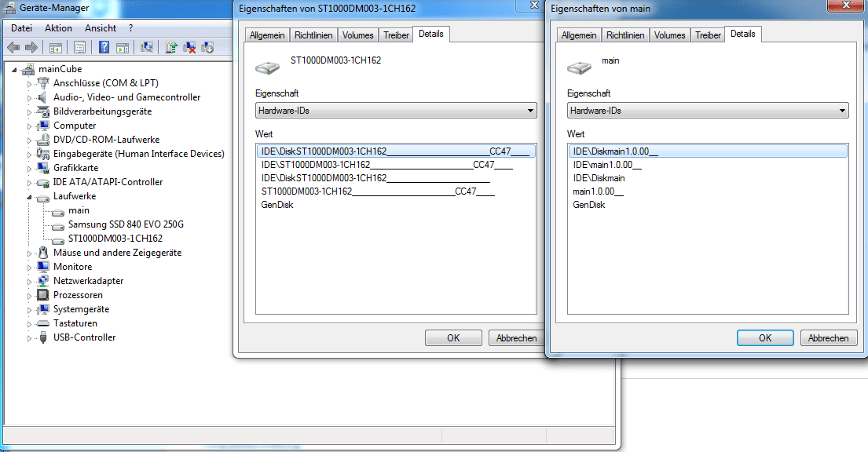Expand the Computer tree node

click(x=29, y=126)
